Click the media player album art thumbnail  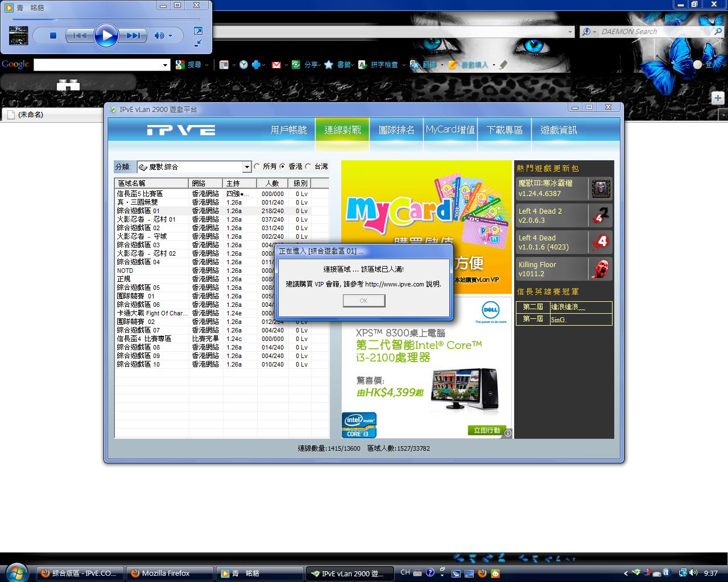coord(19,35)
